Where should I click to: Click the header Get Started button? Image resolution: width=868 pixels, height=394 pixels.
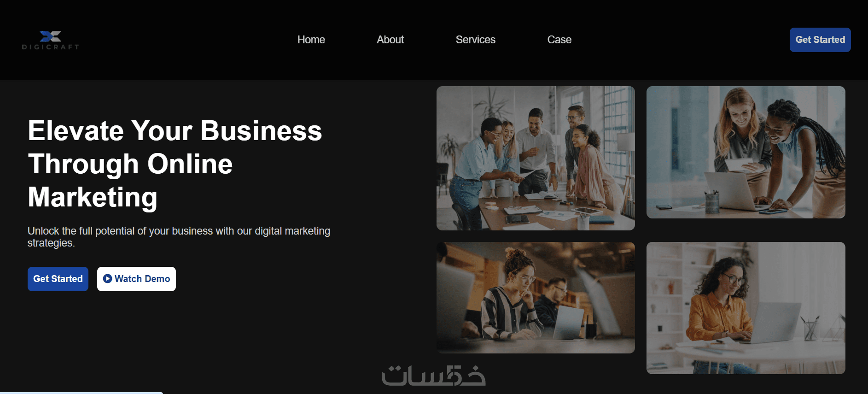pos(820,40)
